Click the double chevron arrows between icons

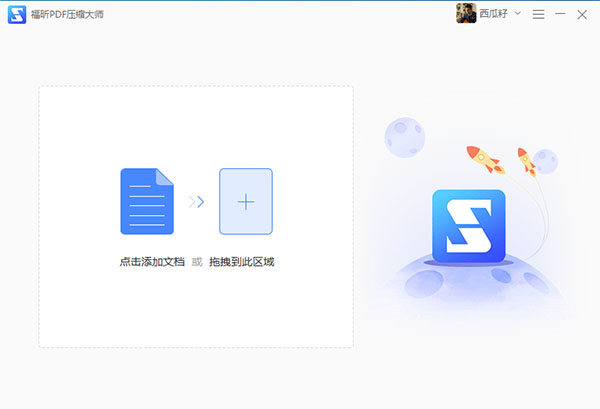point(197,202)
